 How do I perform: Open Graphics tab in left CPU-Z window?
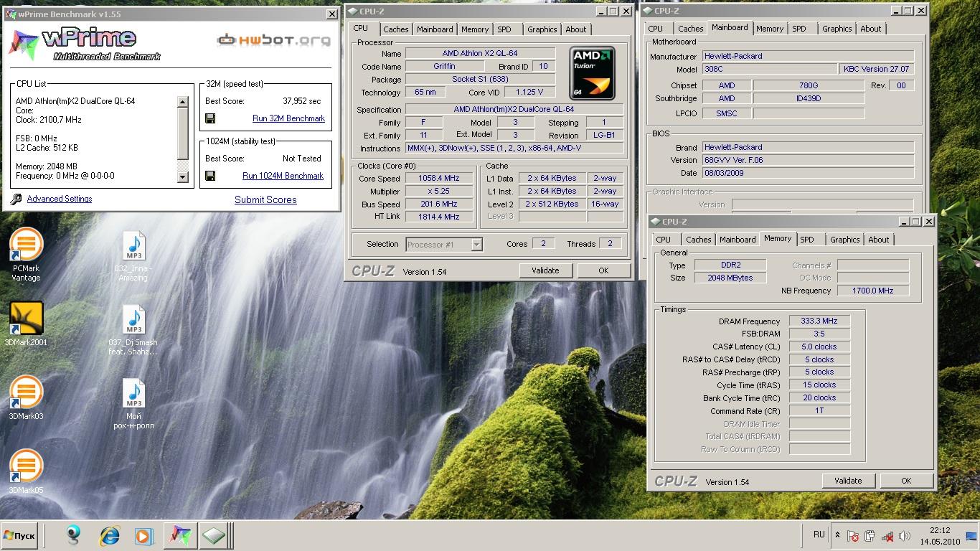coord(542,29)
